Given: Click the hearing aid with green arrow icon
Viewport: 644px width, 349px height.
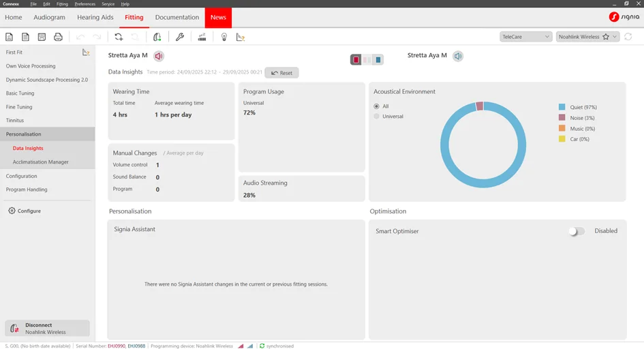Looking at the screenshot, I should [x=157, y=37].
